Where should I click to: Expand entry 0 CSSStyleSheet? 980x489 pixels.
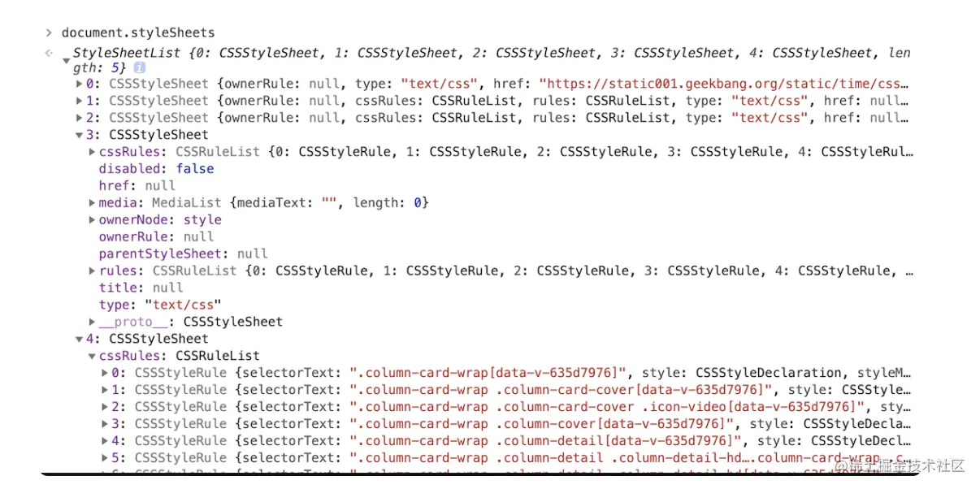pos(79,84)
